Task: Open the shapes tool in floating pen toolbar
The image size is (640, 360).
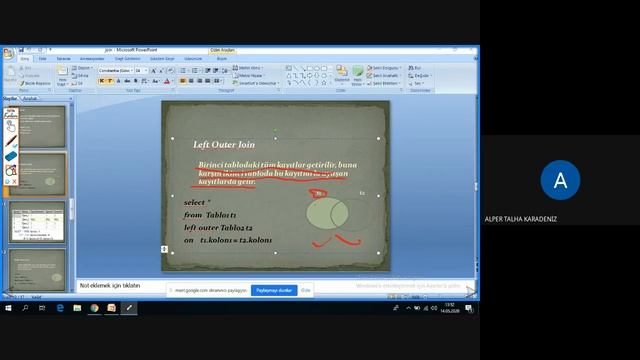Action: [11, 170]
